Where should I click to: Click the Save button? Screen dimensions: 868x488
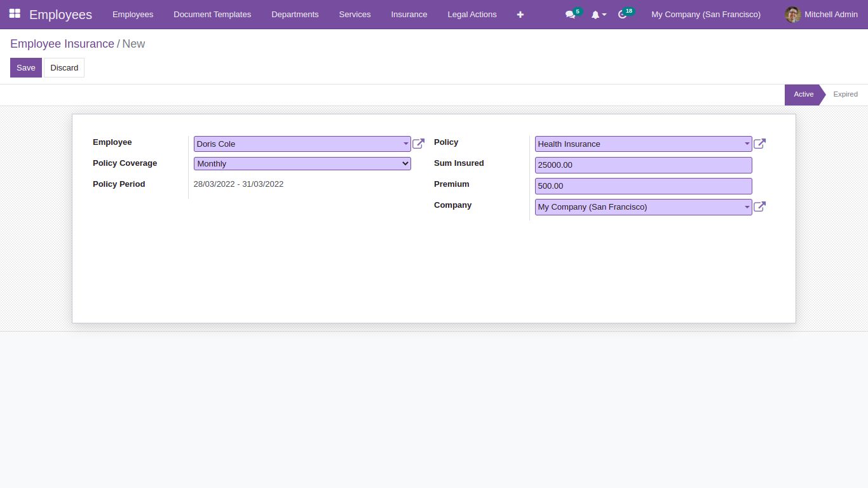(x=25, y=67)
